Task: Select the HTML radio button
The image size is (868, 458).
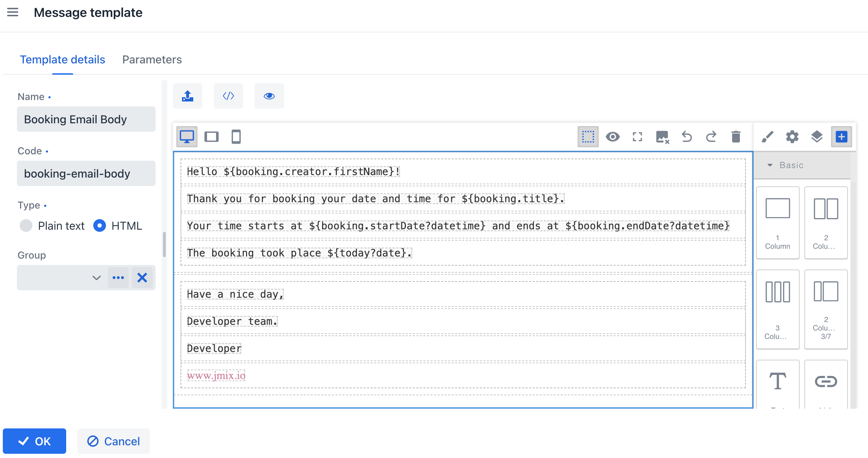Action: pos(100,225)
